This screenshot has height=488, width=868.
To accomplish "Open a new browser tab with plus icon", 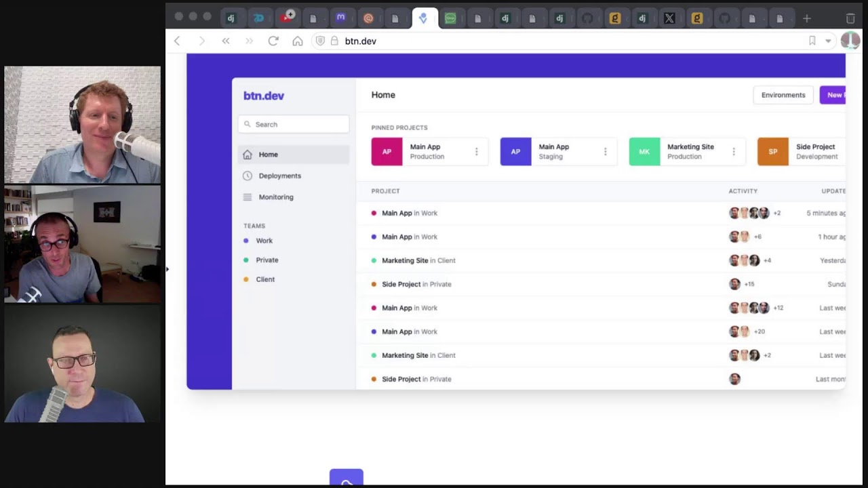I will pyautogui.click(x=806, y=19).
